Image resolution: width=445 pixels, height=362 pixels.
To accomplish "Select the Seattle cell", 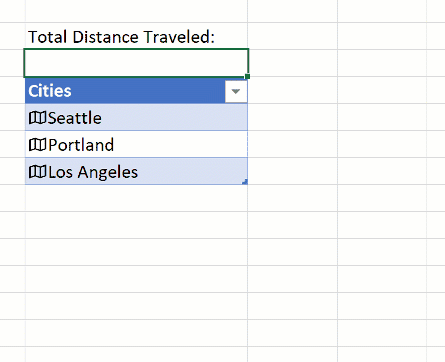I will [x=136, y=117].
